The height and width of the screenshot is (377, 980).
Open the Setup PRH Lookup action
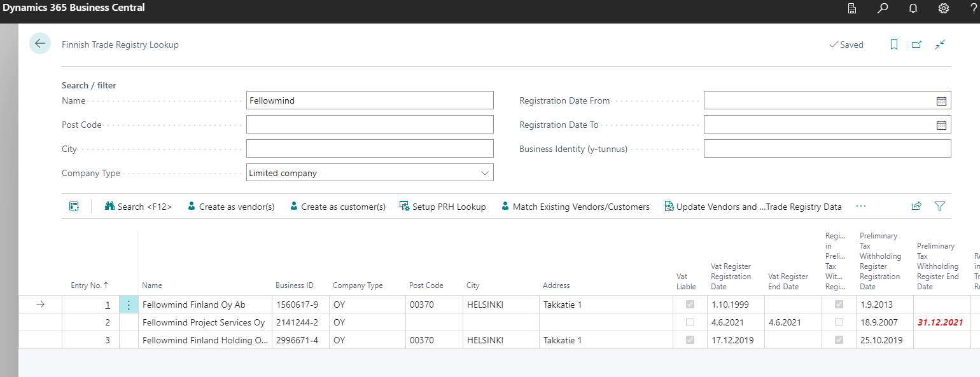(444, 206)
